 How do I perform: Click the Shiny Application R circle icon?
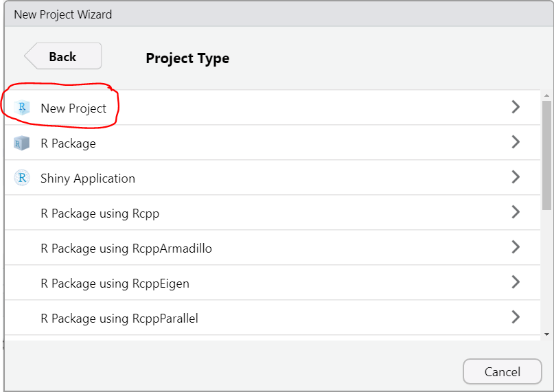pos(22,178)
